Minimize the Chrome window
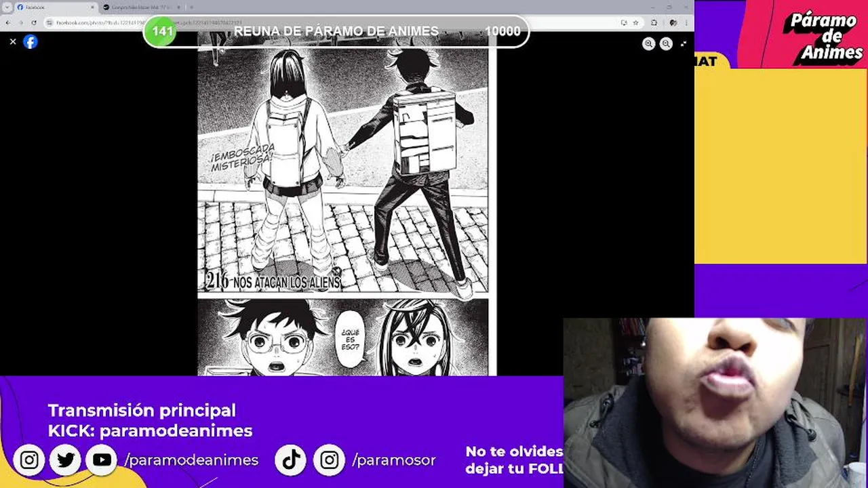 coord(654,7)
